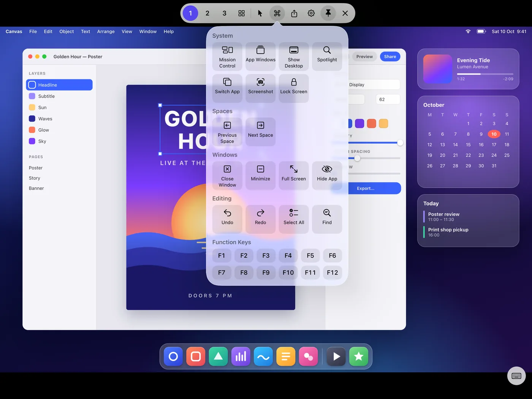Open Spotlight search
Image resolution: width=532 pixels, height=399 pixels.
[327, 57]
